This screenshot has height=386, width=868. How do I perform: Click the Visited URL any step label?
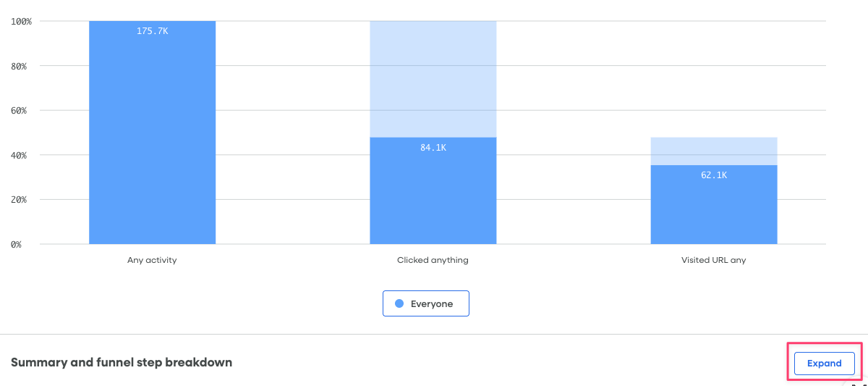[x=713, y=260]
